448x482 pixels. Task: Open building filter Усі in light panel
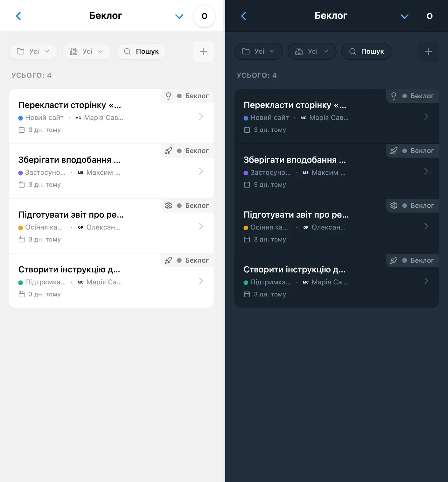(87, 52)
